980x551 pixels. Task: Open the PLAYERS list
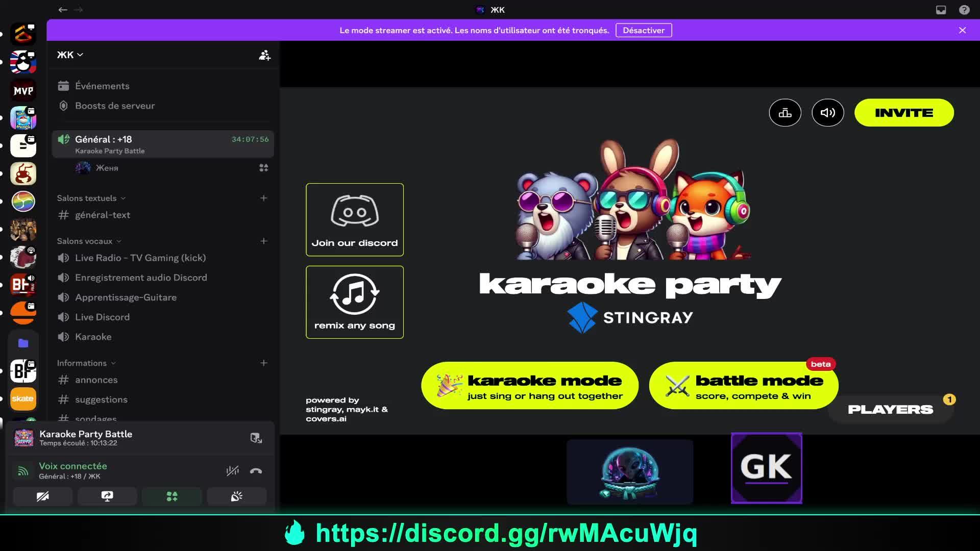tap(891, 410)
